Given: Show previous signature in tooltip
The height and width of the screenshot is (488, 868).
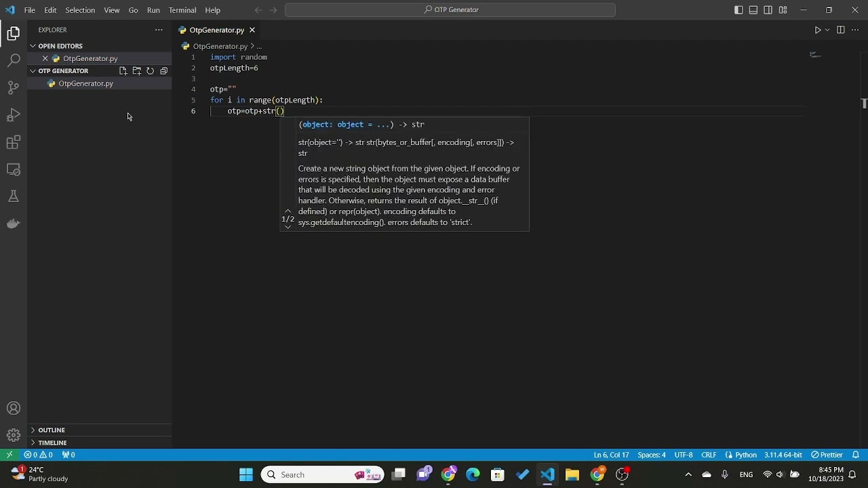Looking at the screenshot, I should pyautogui.click(x=288, y=211).
